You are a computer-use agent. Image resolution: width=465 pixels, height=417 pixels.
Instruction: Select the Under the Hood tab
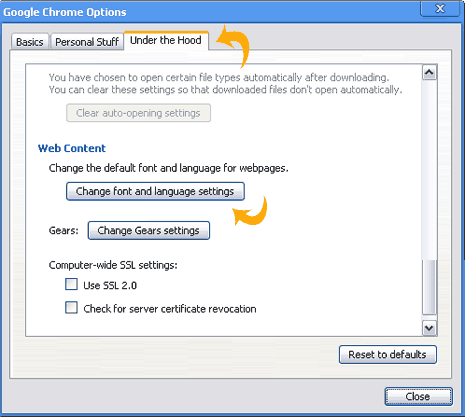pyautogui.click(x=166, y=41)
